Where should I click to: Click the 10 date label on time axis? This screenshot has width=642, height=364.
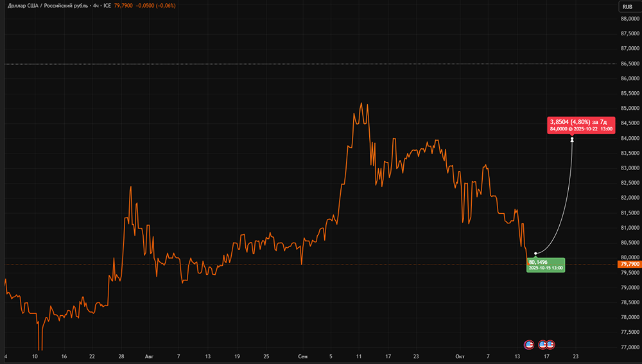pos(35,357)
